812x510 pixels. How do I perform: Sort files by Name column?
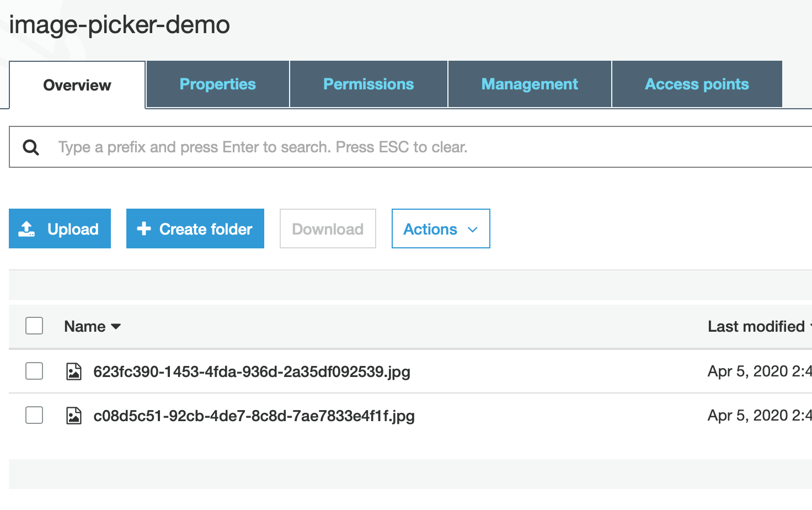click(86, 326)
